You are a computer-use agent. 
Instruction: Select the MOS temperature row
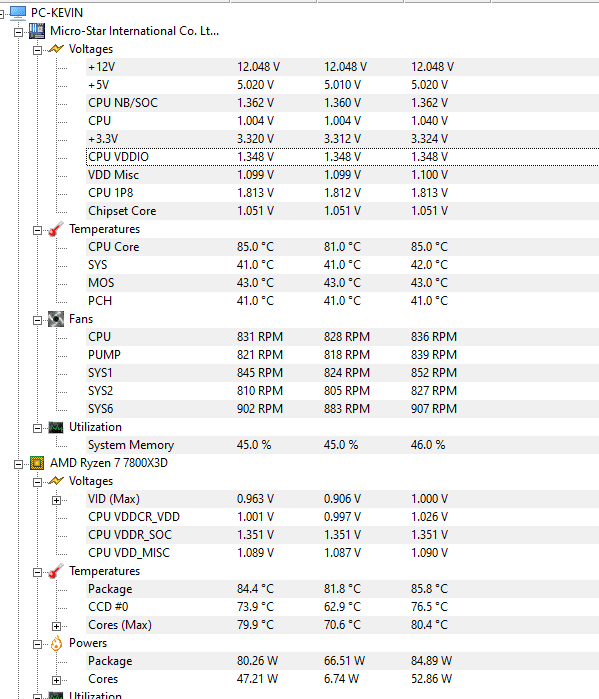click(x=342, y=283)
